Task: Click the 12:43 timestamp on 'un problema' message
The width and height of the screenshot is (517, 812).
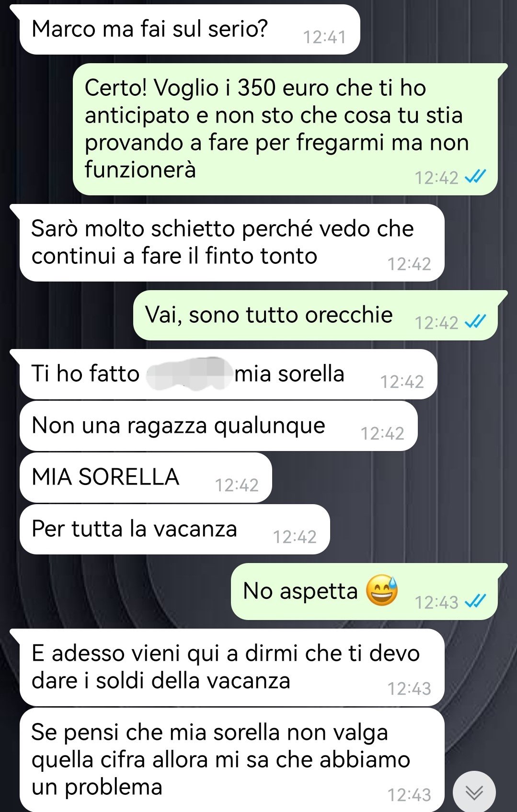Action: click(409, 795)
